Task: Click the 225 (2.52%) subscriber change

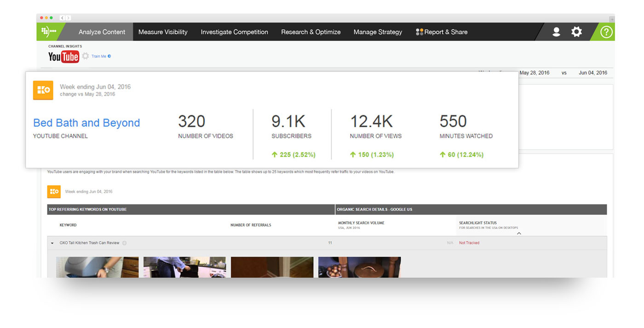Action: 293,155
